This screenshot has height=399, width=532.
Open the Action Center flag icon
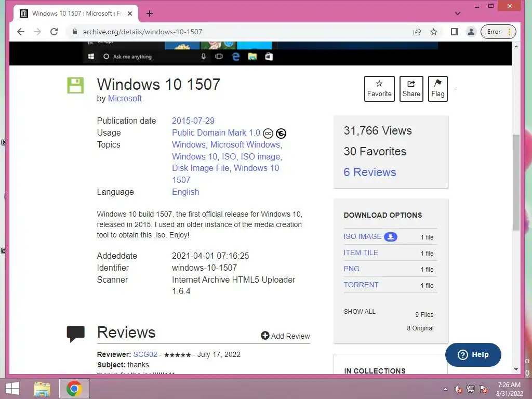(x=483, y=389)
